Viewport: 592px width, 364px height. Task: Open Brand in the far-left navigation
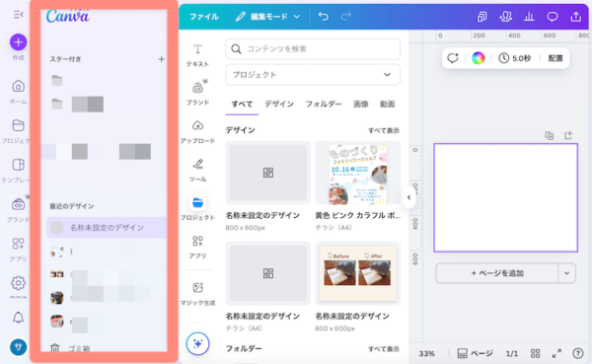[x=18, y=210]
